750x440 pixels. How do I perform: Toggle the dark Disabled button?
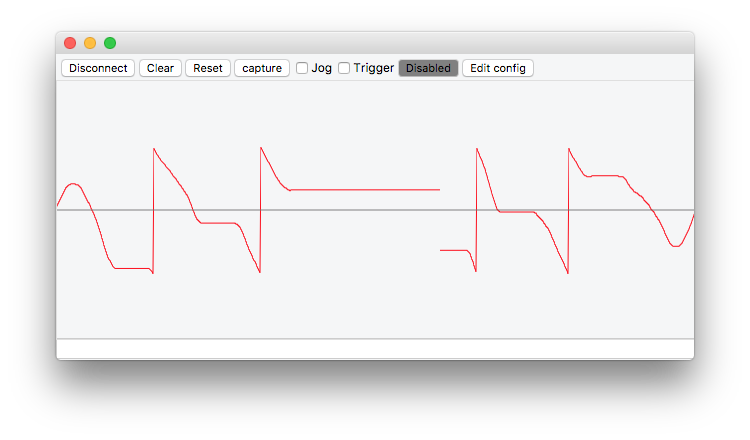pyautogui.click(x=428, y=68)
